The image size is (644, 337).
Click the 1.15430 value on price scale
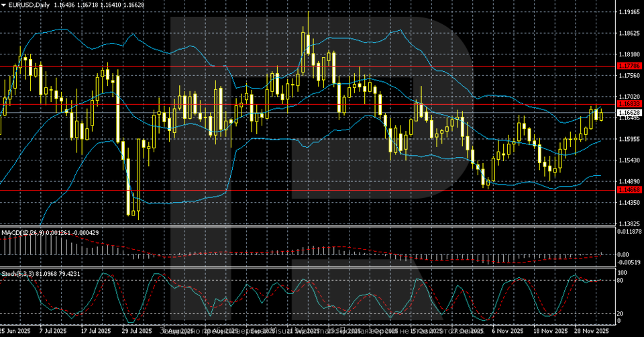coord(629,160)
